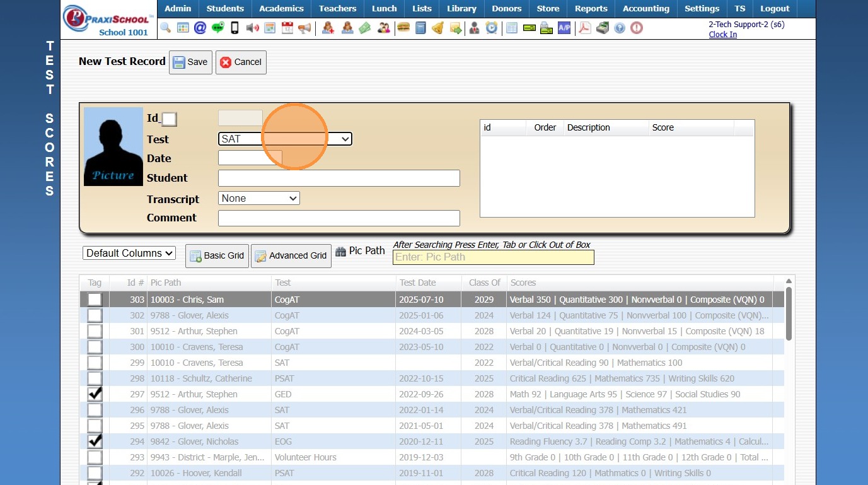868x485 pixels.
Task: Expand the Transcript dropdown set to None
Action: tap(259, 198)
